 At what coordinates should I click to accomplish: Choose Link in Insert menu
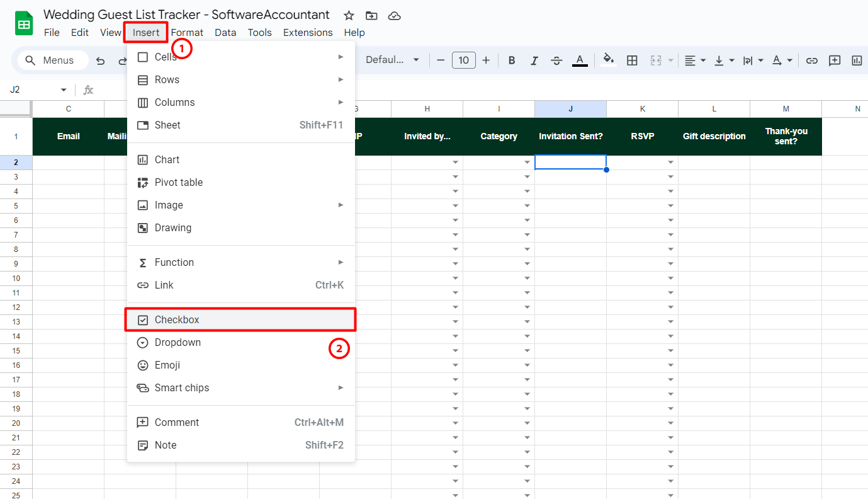241,285
